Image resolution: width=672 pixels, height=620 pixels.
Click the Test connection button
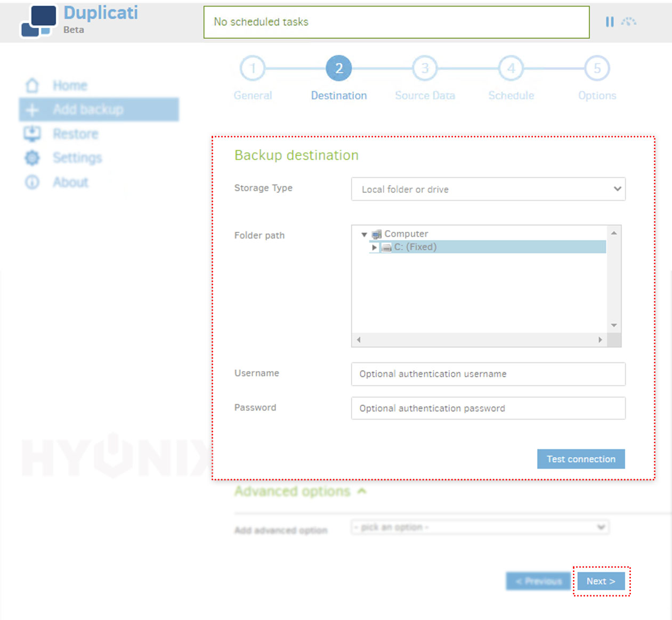pyautogui.click(x=580, y=459)
